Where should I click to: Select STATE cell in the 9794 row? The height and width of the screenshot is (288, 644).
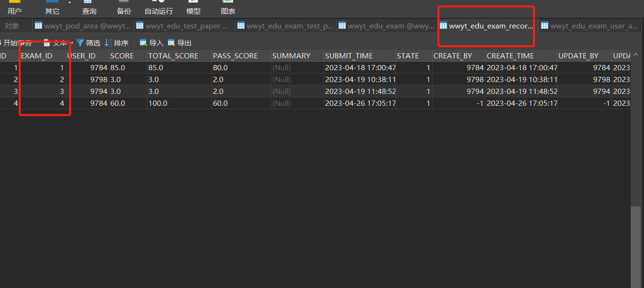coord(414,91)
